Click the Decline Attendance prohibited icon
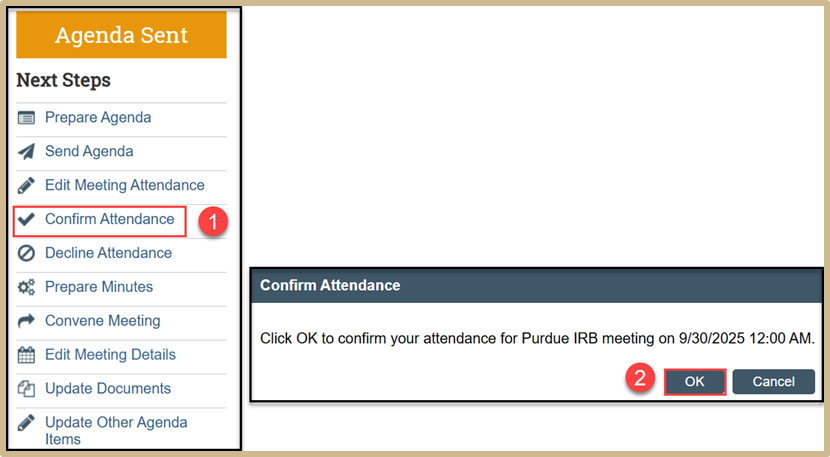Screen dimensions: 830x457 (x=27, y=253)
